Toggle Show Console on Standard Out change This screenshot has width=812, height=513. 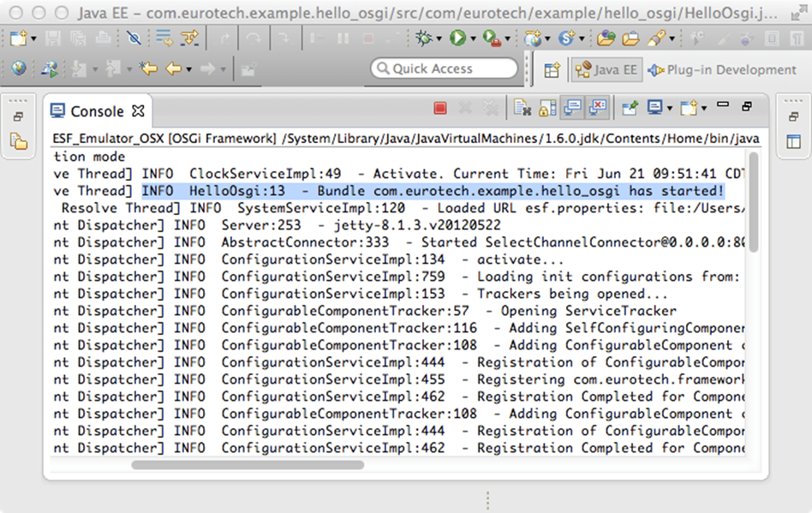point(572,108)
